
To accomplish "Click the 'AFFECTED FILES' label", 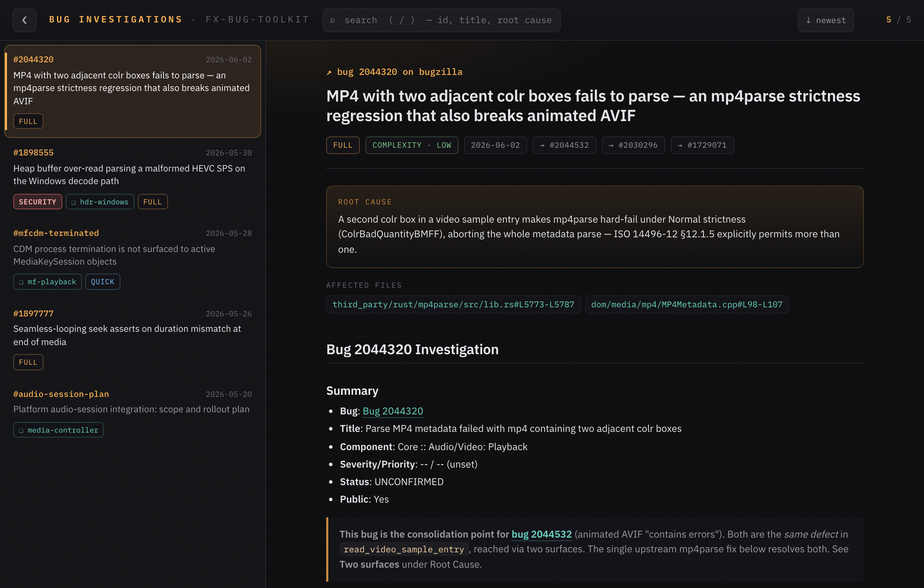I will click(x=364, y=285).
